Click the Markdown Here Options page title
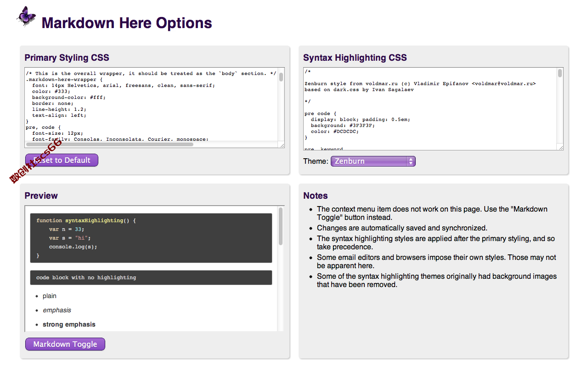588x368 pixels. pos(127,23)
